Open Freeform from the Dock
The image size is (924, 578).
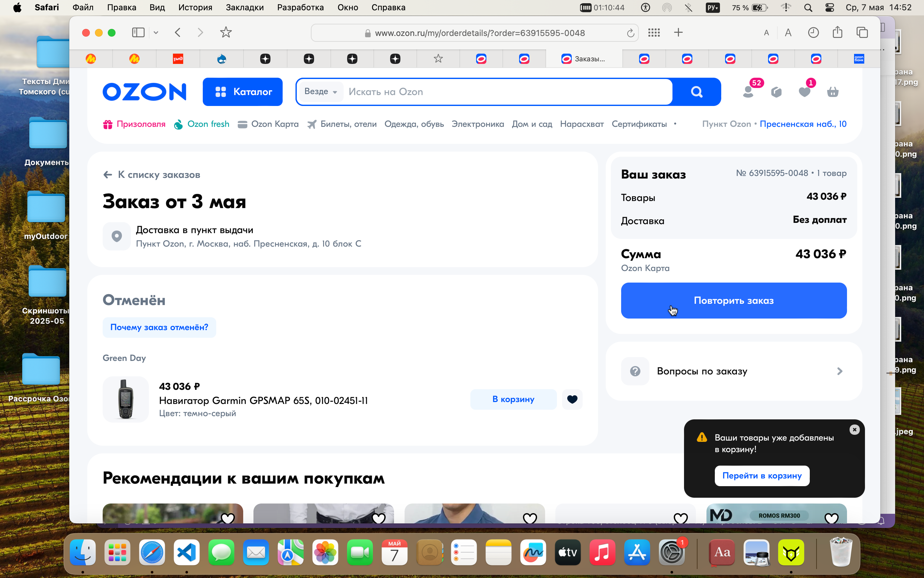click(x=533, y=552)
